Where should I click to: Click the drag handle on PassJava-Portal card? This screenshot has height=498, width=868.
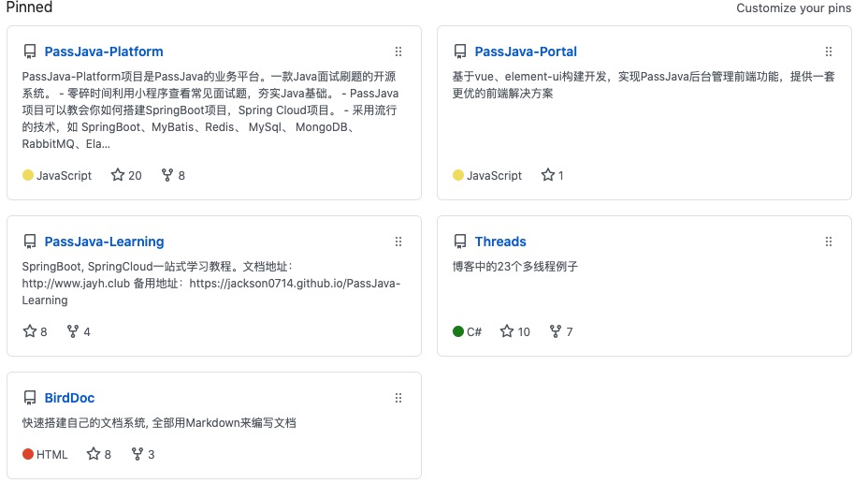tap(829, 51)
